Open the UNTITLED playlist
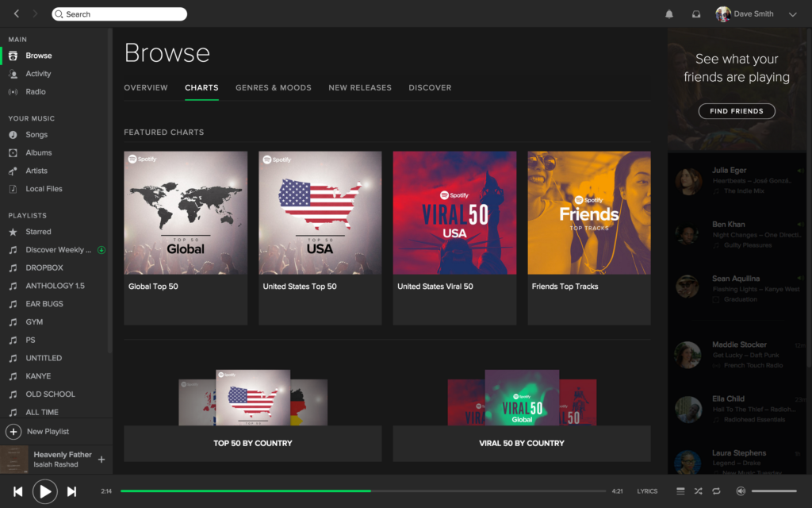This screenshot has height=508, width=812. pyautogui.click(x=44, y=358)
